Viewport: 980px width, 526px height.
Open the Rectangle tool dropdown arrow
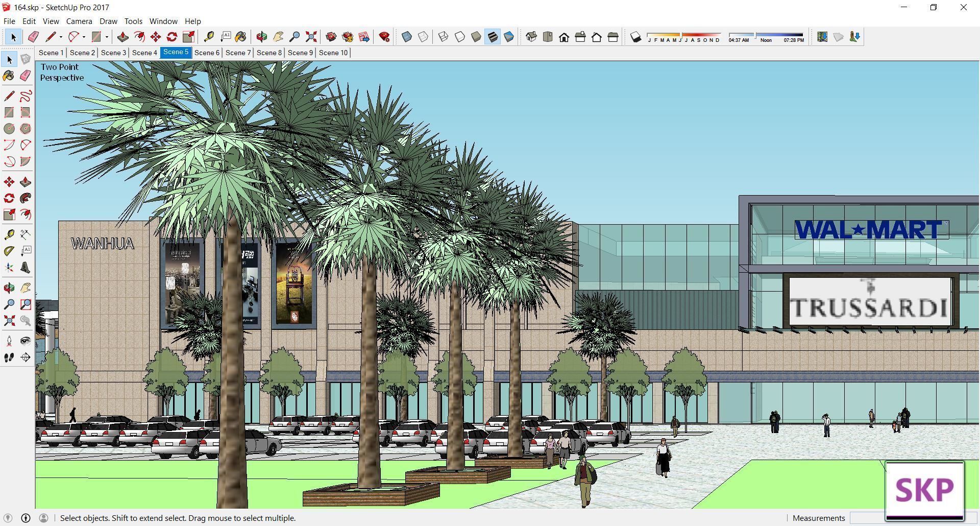[107, 37]
